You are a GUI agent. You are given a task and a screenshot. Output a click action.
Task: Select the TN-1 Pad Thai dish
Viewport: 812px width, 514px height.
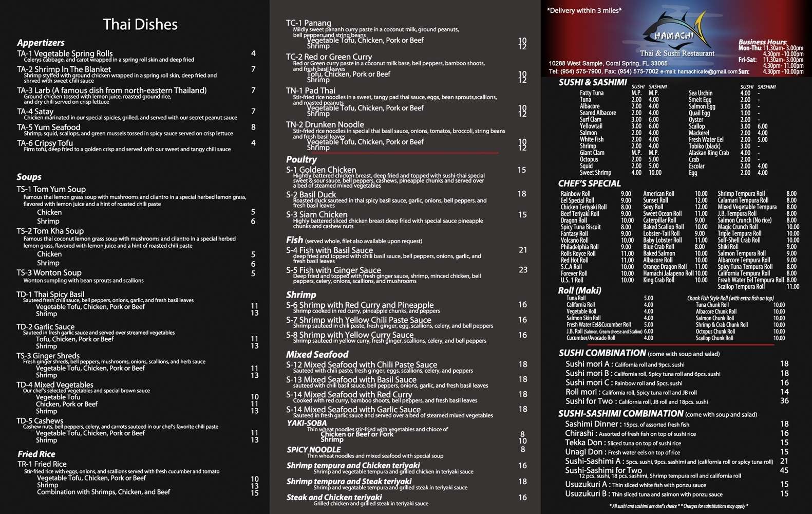pos(310,90)
